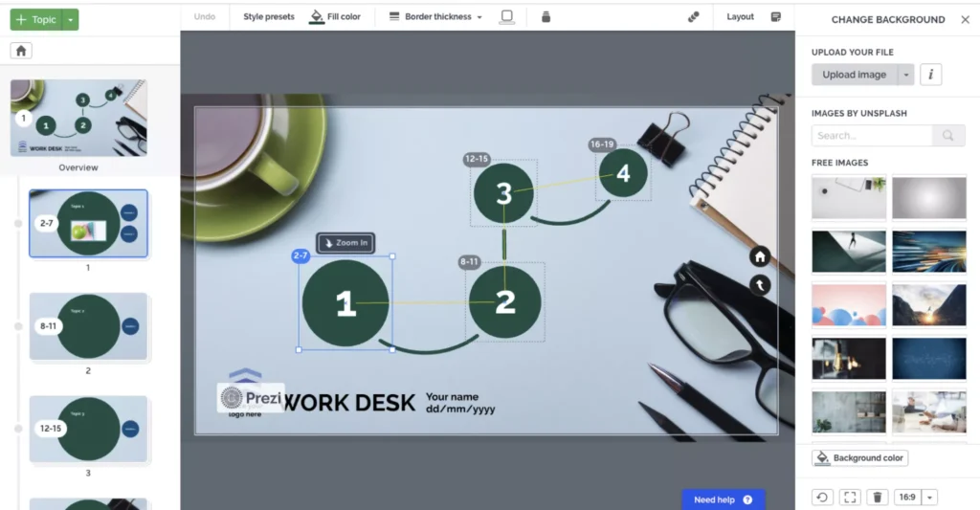
Task: Select topic circle 4 on canvas
Action: (623, 173)
